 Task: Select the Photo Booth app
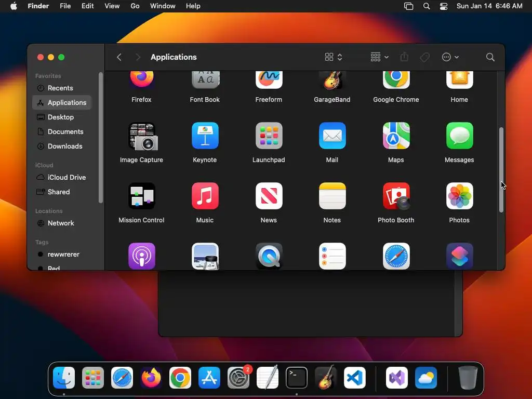pyautogui.click(x=396, y=196)
